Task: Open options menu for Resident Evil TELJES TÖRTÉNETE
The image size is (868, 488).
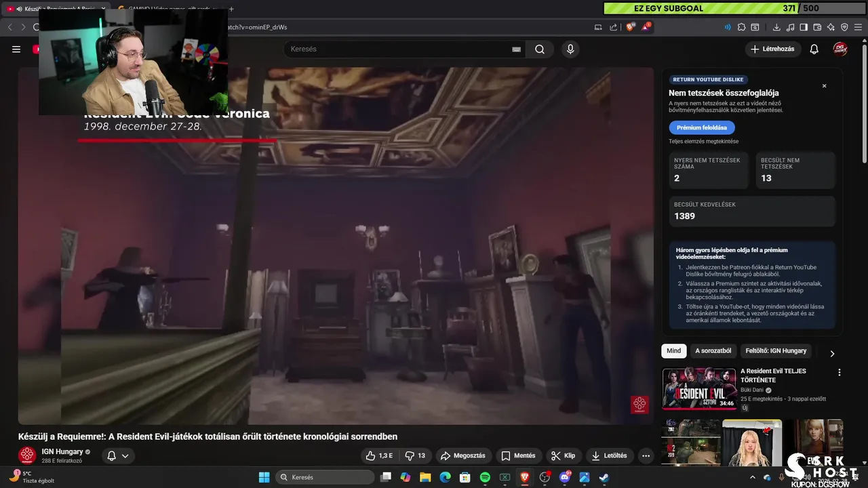Action: click(839, 372)
